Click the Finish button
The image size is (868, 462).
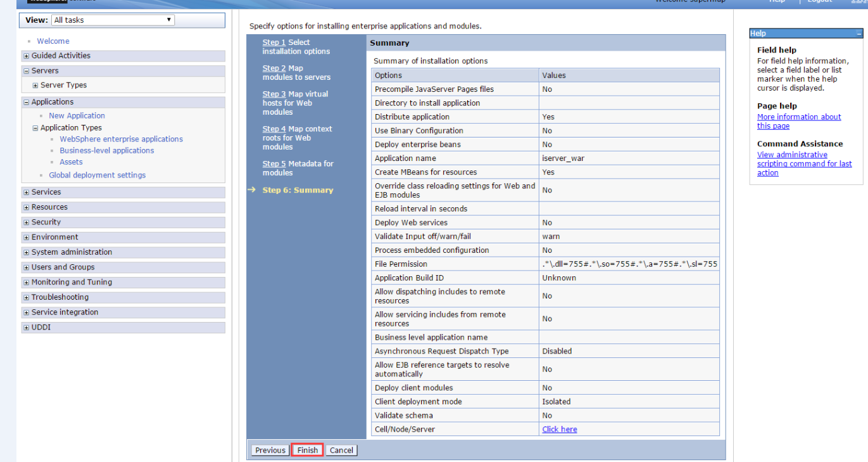click(308, 450)
